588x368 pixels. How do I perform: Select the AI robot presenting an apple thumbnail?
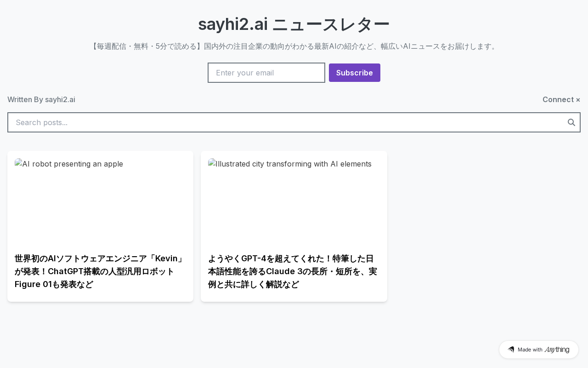pyautogui.click(x=100, y=198)
